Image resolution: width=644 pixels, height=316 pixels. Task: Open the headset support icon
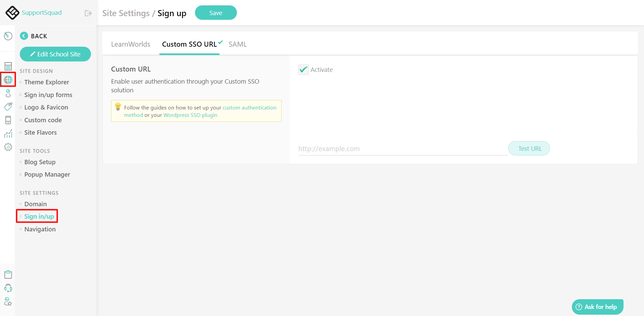tap(8, 288)
